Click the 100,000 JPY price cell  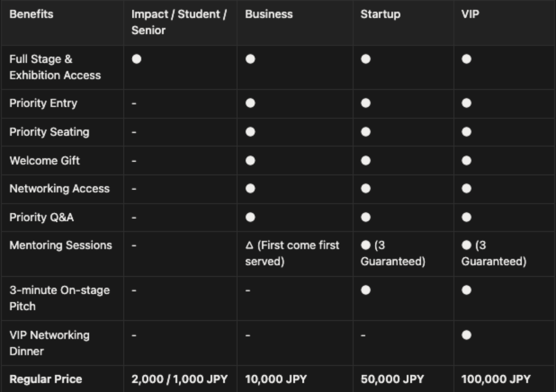coord(496,379)
